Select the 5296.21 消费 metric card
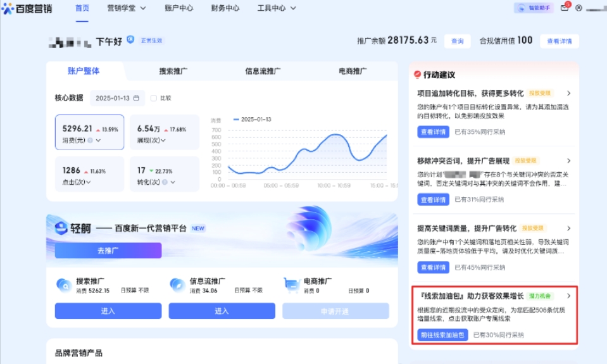Image resolution: width=607 pixels, height=364 pixels. click(89, 132)
